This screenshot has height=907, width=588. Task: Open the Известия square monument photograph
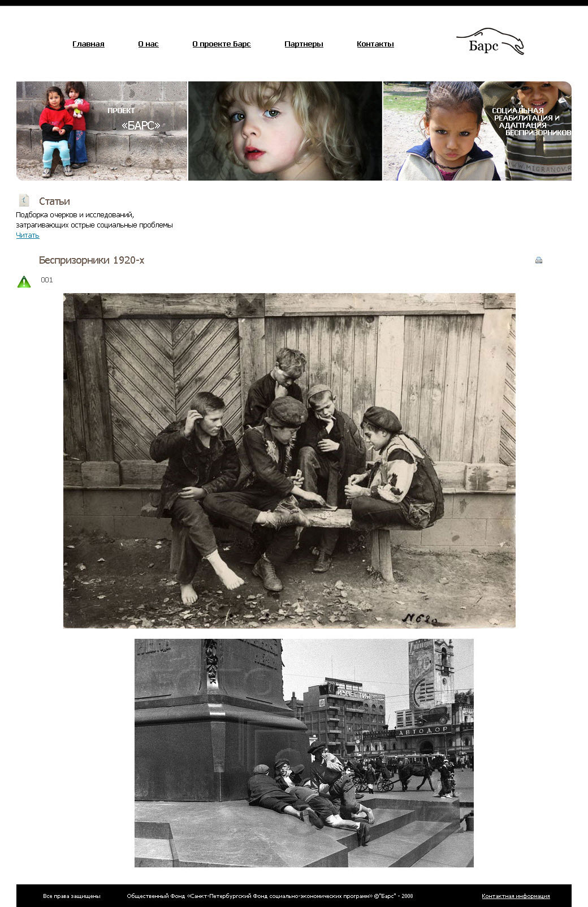pyautogui.click(x=304, y=753)
